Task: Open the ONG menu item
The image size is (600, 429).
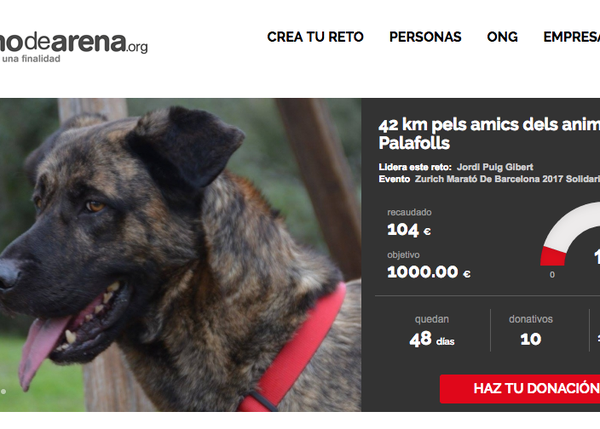Action: pos(502,37)
